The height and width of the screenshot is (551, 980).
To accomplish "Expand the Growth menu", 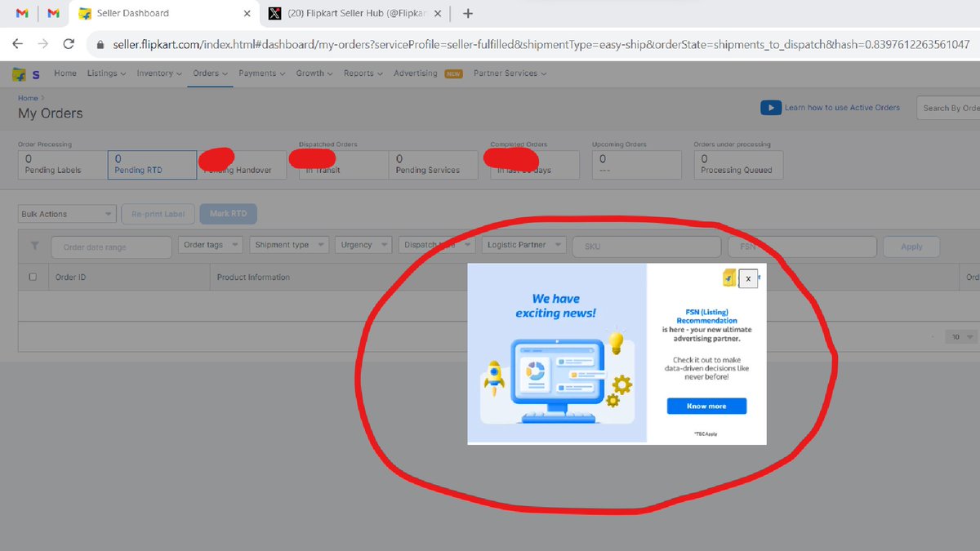I will coord(314,73).
